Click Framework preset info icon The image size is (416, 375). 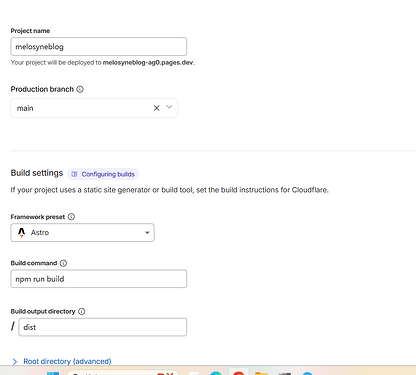[71, 217]
